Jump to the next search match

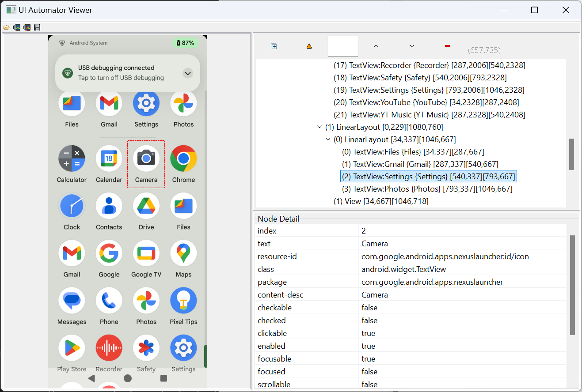click(x=411, y=45)
